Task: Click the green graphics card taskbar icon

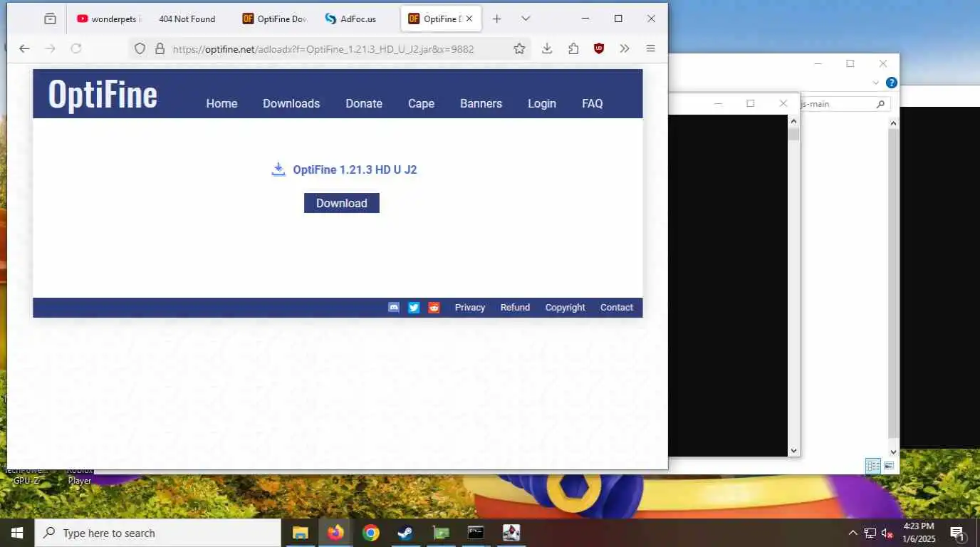Action: 441,533
